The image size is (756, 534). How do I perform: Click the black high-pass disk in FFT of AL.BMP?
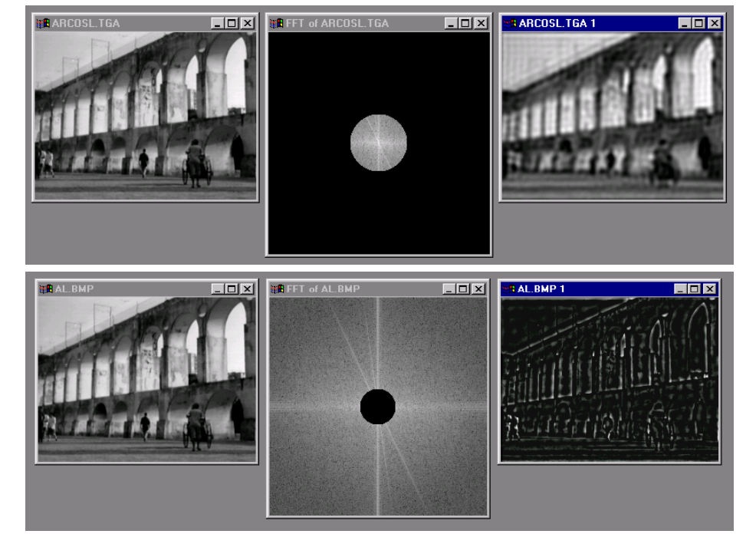pos(378,407)
